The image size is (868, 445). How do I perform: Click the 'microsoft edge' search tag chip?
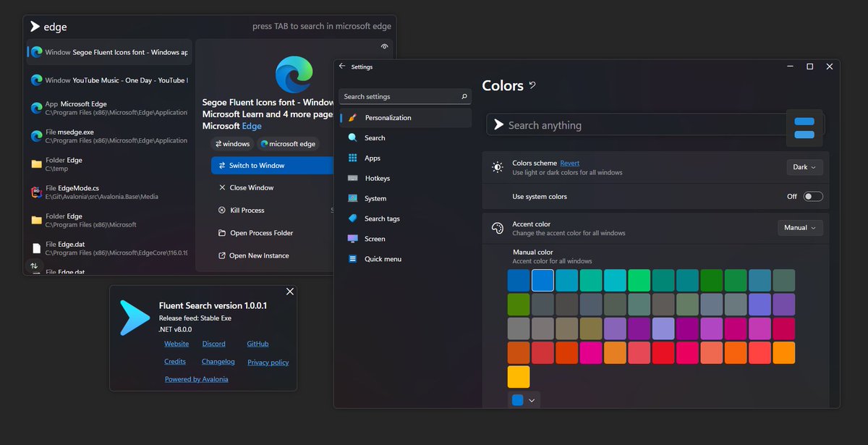[x=288, y=144]
